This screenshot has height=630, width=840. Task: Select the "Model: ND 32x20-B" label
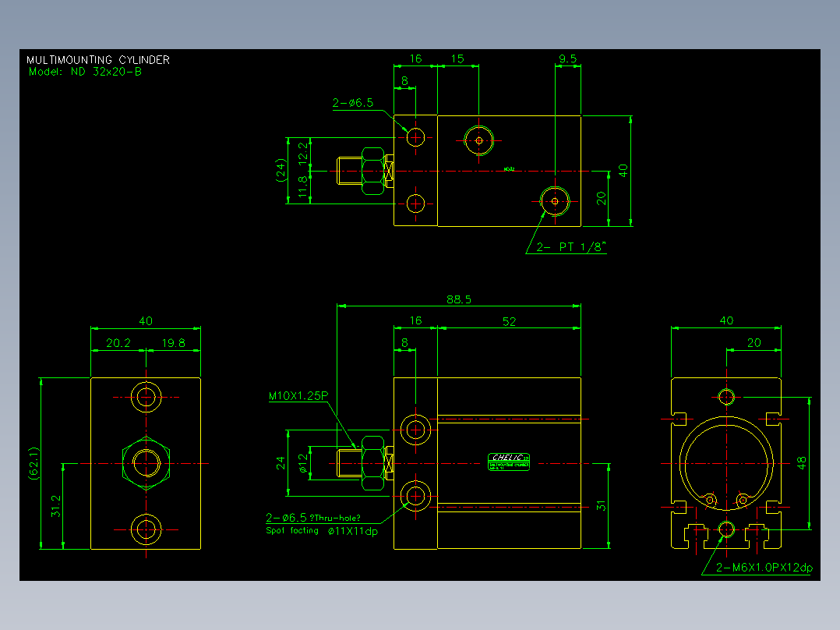85,72
